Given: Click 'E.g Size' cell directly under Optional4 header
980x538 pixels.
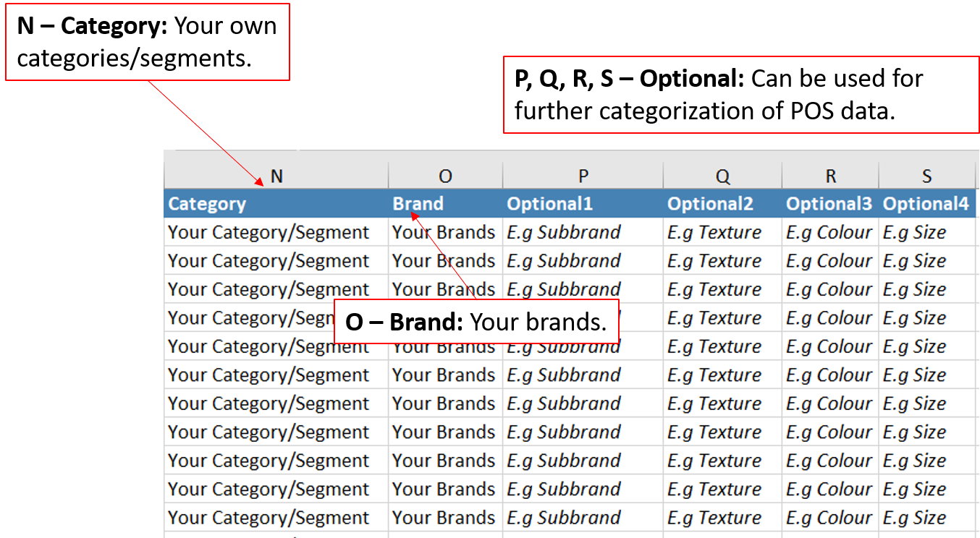Looking at the screenshot, I should point(927,232).
